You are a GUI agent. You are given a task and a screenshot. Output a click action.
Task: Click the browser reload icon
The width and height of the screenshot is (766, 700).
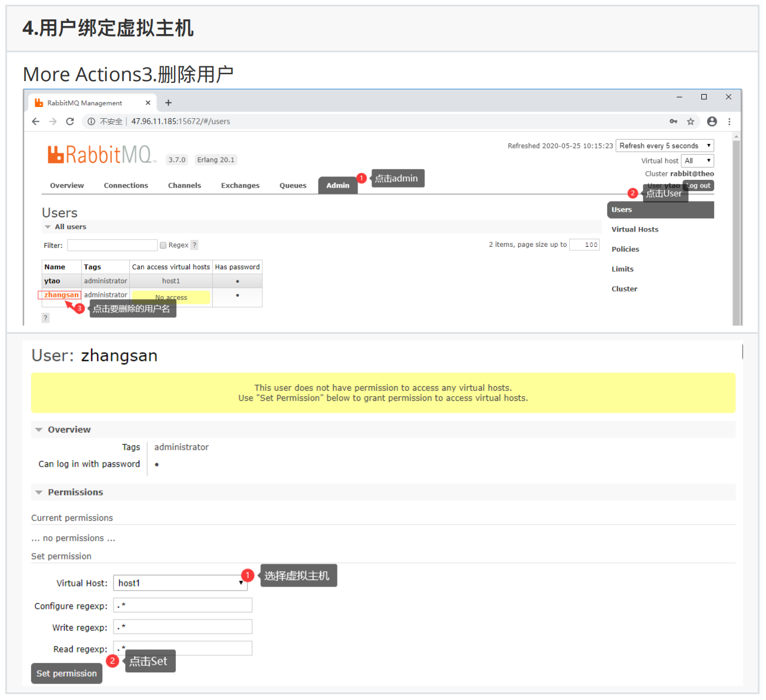click(70, 122)
